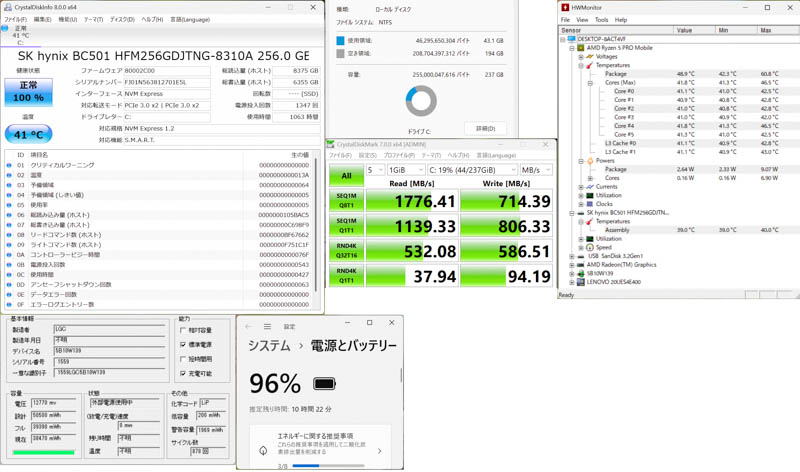Go back using the Settings back arrow
Viewport: 800px width, 472px height.
tap(249, 327)
